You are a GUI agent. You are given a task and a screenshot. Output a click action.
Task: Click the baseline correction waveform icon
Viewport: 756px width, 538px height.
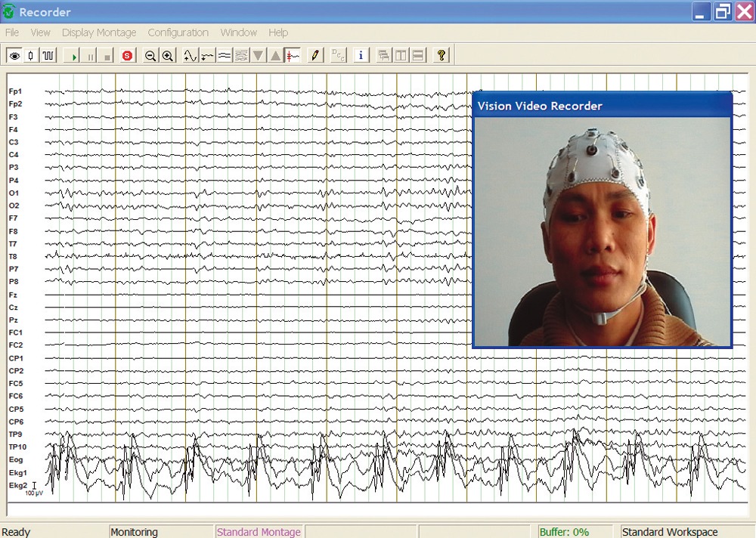pyautogui.click(x=207, y=55)
